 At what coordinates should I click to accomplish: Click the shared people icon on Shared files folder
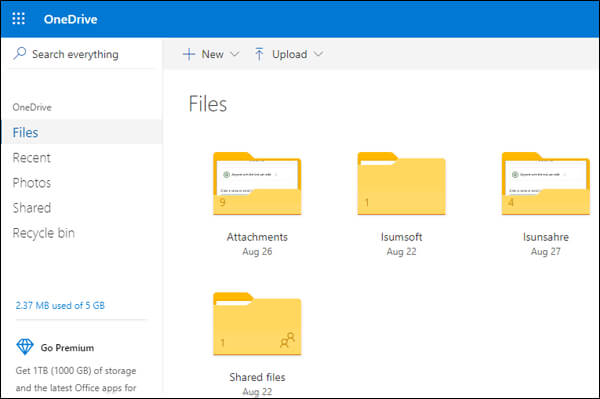287,340
